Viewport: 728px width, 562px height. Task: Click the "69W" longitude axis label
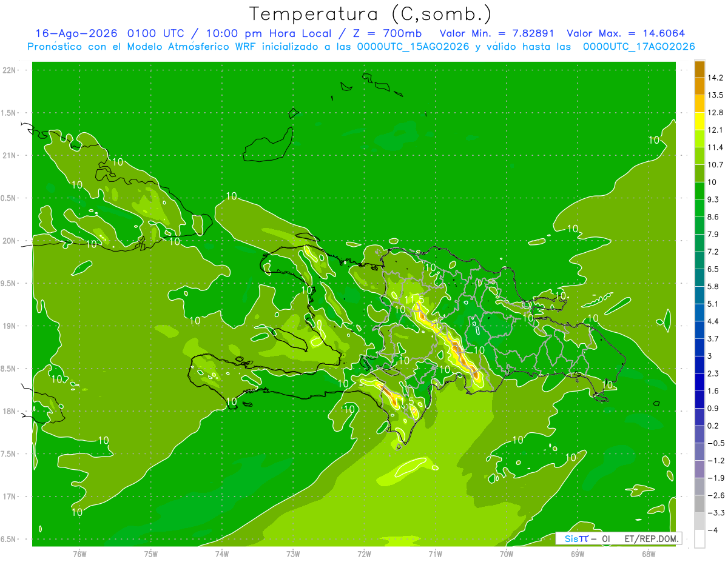pyautogui.click(x=578, y=554)
